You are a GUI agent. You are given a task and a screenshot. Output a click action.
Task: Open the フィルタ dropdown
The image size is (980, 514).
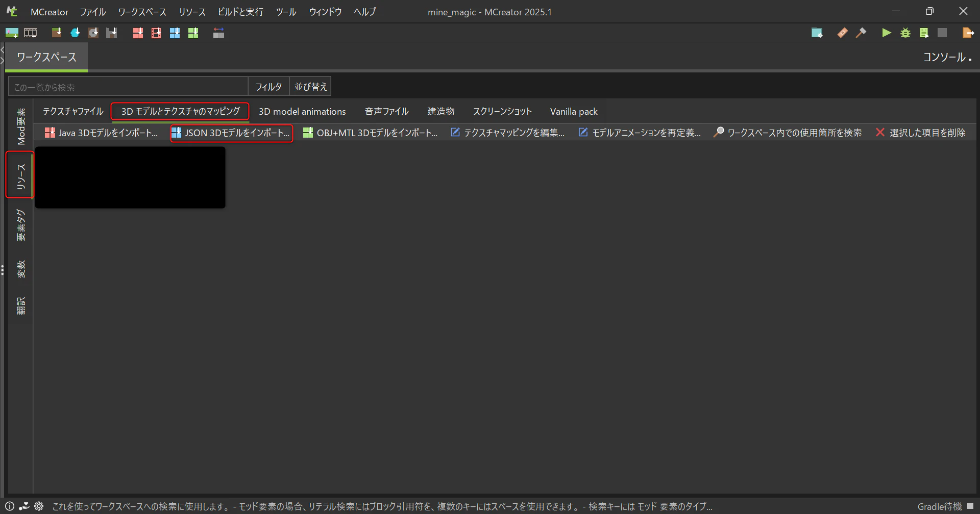click(x=268, y=87)
